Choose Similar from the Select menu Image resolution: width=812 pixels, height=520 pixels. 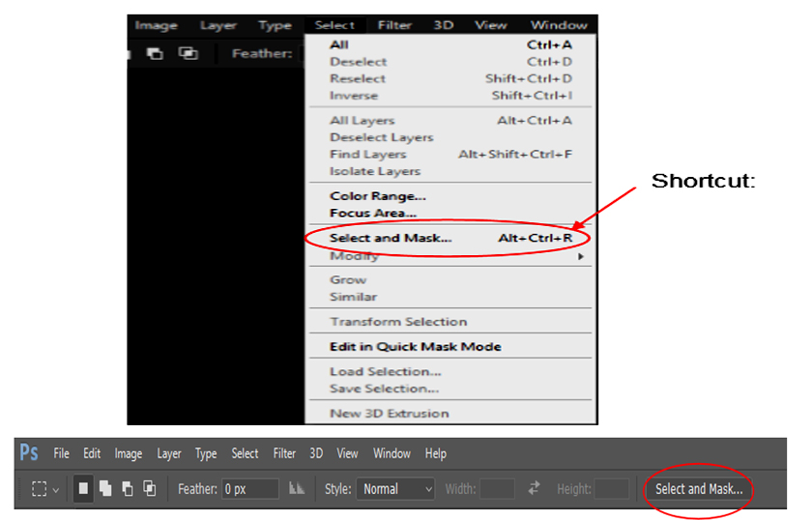point(450,297)
